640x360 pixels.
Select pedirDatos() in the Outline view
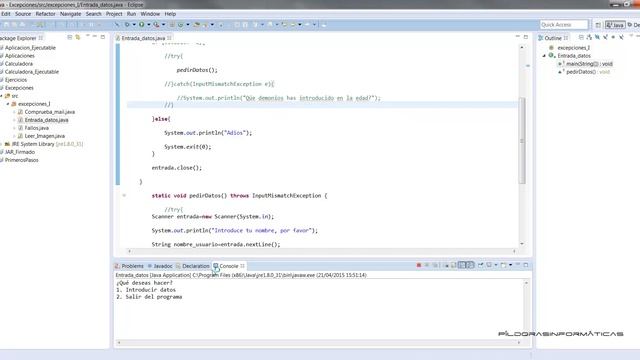[588, 72]
